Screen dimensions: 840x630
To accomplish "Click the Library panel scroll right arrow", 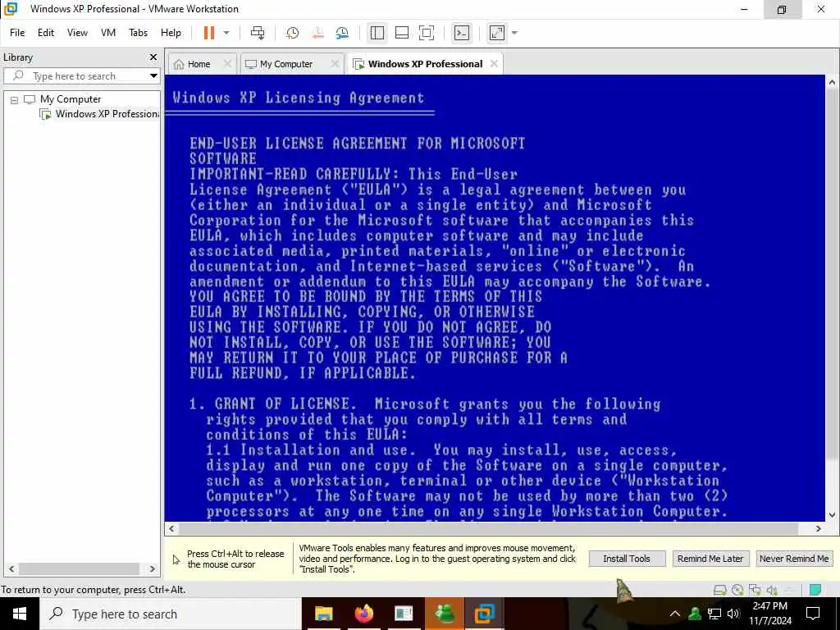I will 152,569.
